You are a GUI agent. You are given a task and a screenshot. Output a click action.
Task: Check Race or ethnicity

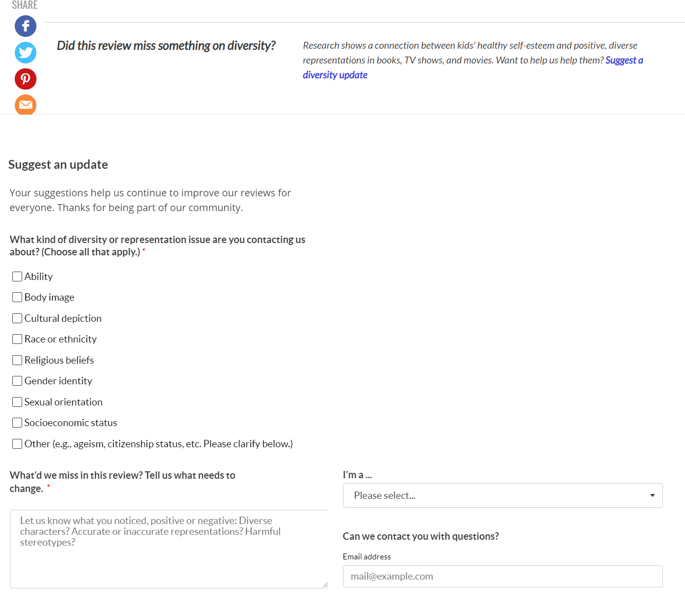tap(17, 339)
